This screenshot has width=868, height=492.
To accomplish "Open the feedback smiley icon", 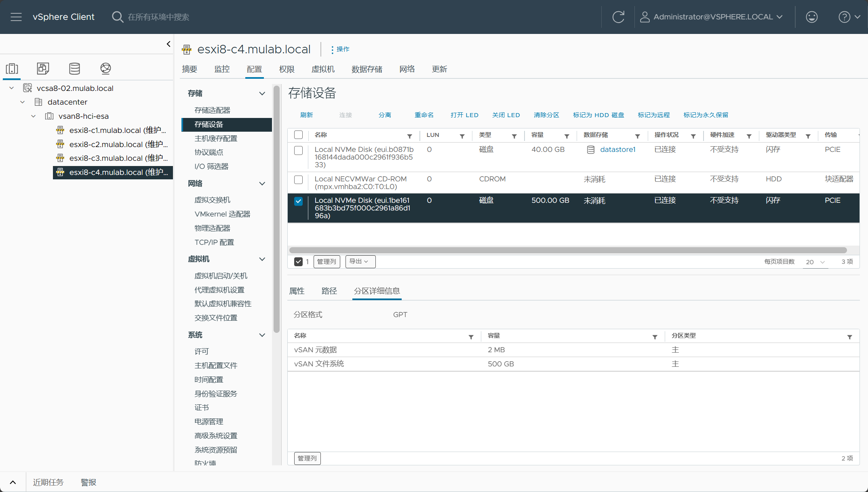I will [811, 17].
